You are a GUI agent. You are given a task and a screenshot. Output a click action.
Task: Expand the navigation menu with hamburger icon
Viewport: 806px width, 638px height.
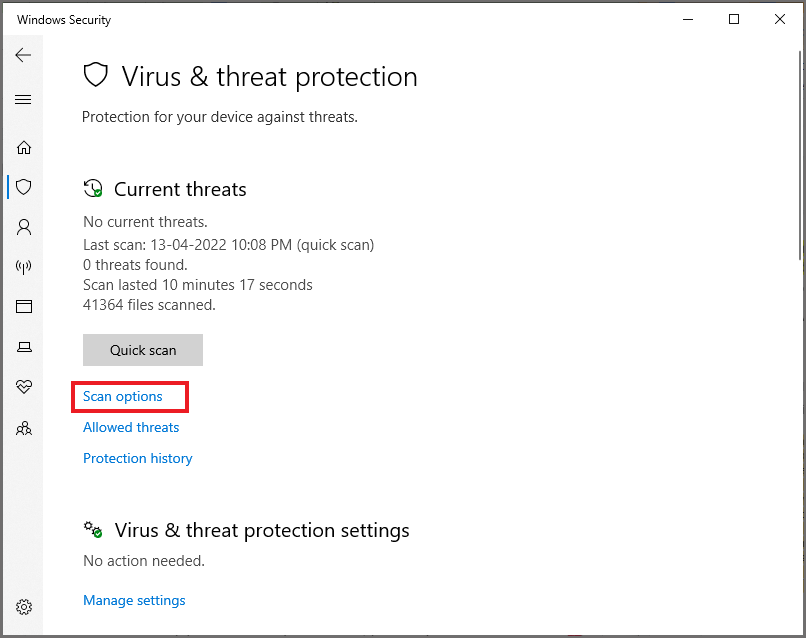[x=23, y=99]
